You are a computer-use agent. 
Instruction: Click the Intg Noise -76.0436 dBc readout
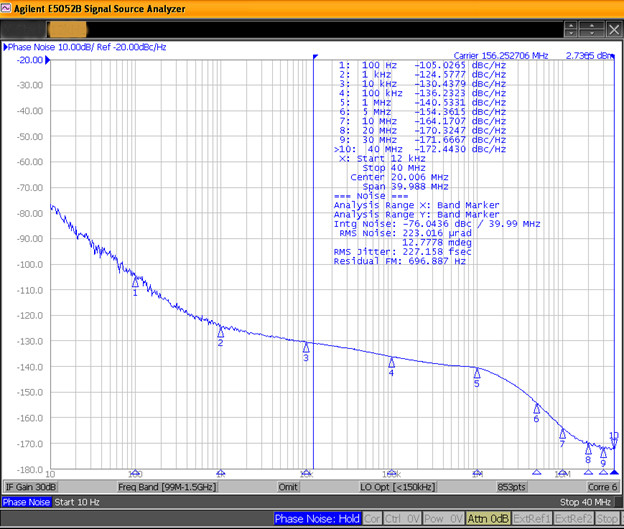437,224
